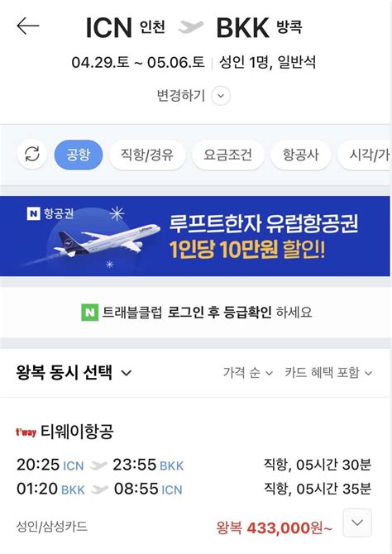The image size is (392, 554).
Task: Click the plane icon on 01:20 return row
Action: tap(100, 490)
